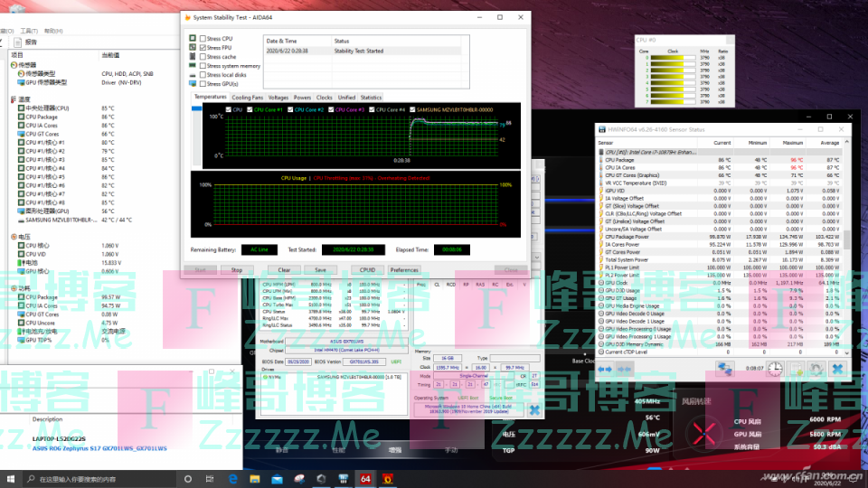Toggle CPU Core #3 graph checkbox
Screen dimensions: 868x488
(x=331, y=109)
